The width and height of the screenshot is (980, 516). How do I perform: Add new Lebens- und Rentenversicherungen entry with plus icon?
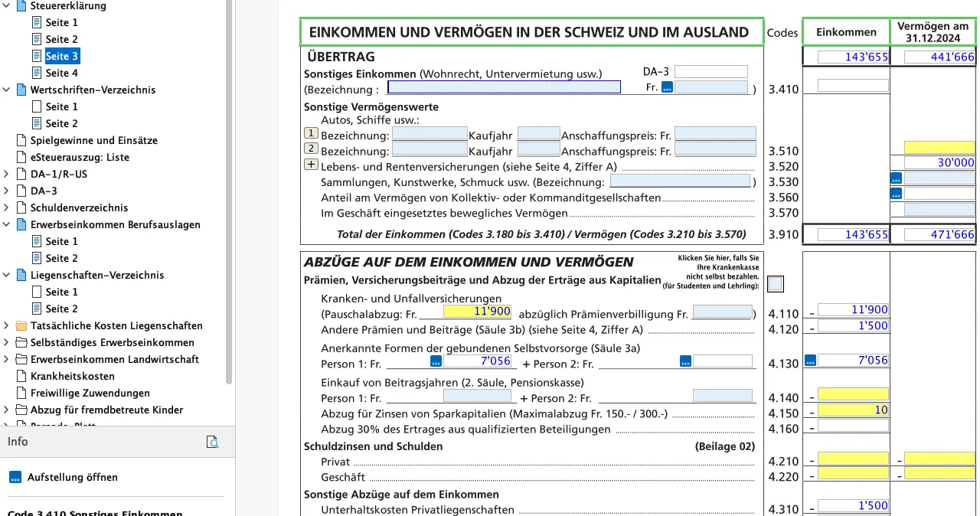point(311,163)
